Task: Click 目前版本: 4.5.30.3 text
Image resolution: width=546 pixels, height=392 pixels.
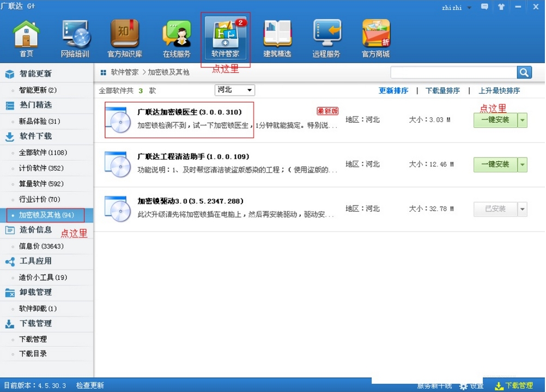Action: click(35, 385)
